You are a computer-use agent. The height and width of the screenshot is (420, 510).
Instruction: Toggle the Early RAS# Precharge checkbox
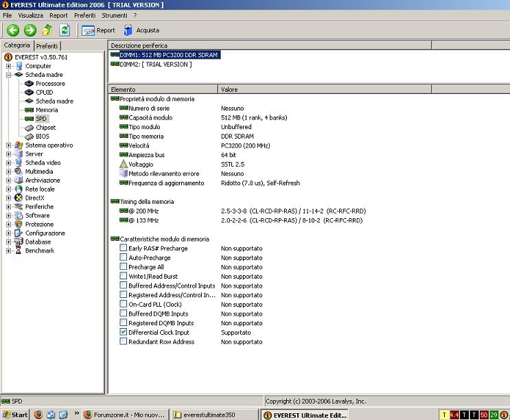(124, 248)
